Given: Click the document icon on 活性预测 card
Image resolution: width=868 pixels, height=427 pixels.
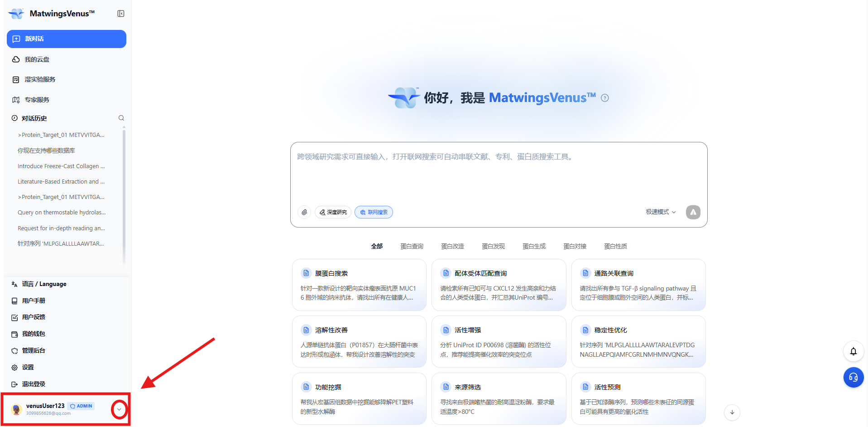Looking at the screenshot, I should [x=585, y=387].
